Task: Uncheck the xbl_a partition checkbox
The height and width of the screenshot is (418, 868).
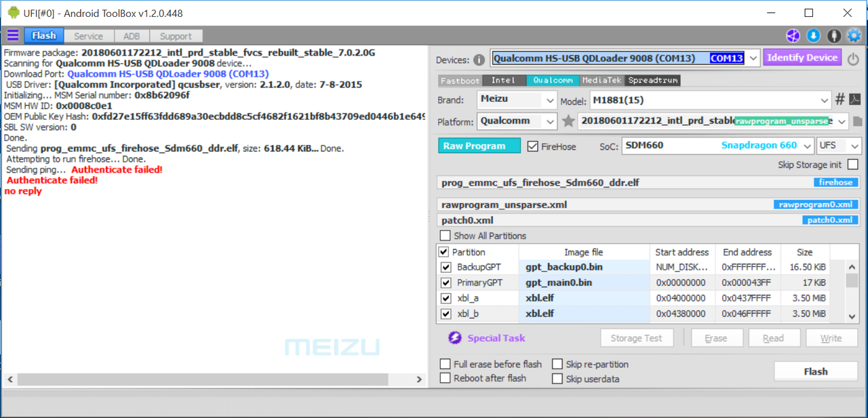Action: (x=446, y=298)
